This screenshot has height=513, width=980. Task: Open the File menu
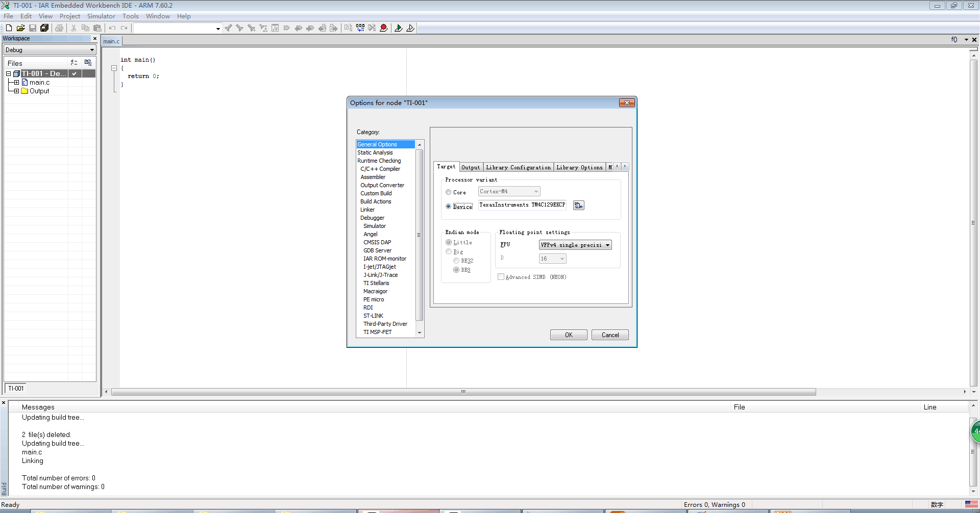click(9, 16)
